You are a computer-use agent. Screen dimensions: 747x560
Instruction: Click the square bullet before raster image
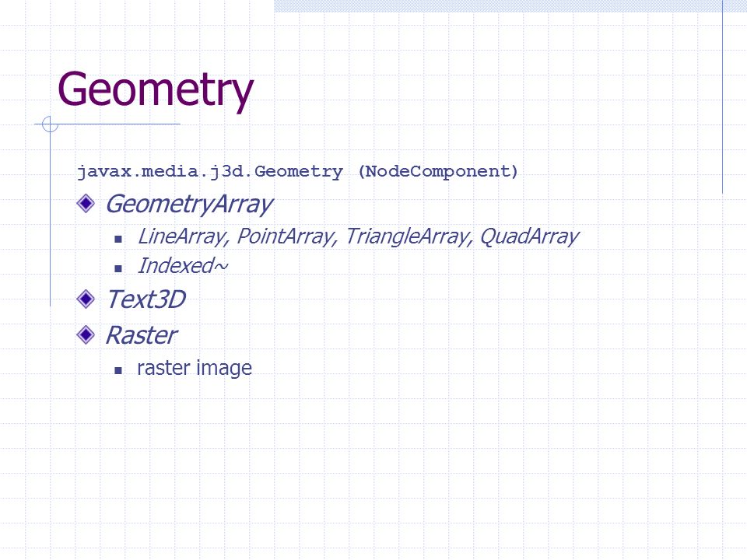click(118, 370)
